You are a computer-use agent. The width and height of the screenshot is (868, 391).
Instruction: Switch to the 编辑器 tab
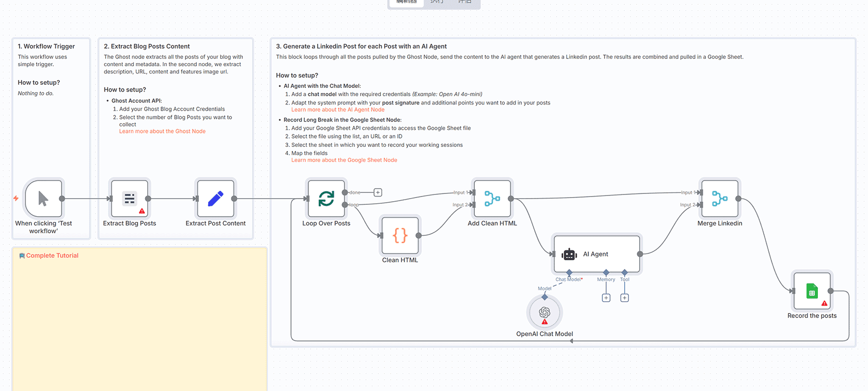click(x=407, y=2)
